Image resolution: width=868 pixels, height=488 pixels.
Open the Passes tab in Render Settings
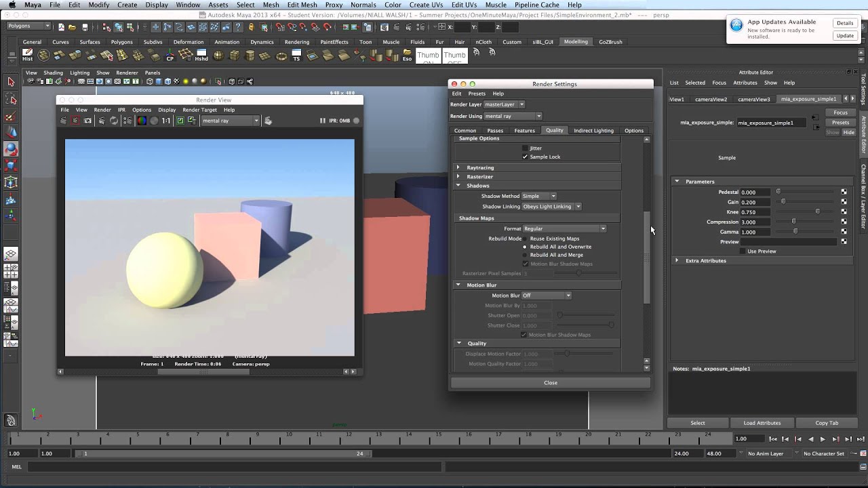(x=495, y=130)
